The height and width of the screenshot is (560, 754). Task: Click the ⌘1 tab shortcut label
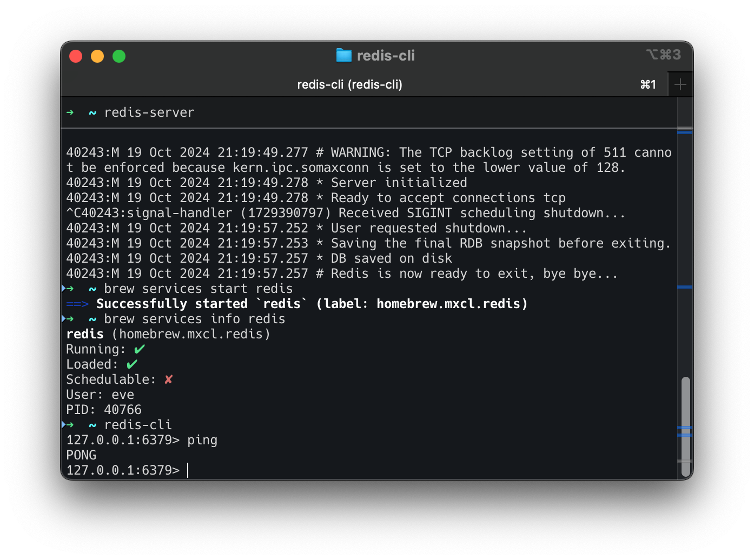click(648, 84)
